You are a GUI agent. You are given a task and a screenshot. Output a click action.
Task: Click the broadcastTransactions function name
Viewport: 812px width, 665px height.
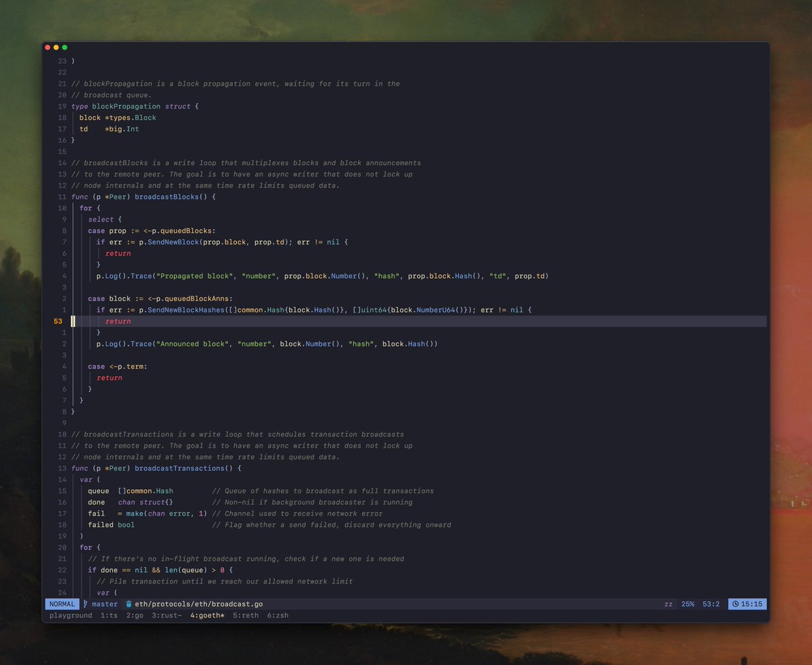[176, 468]
